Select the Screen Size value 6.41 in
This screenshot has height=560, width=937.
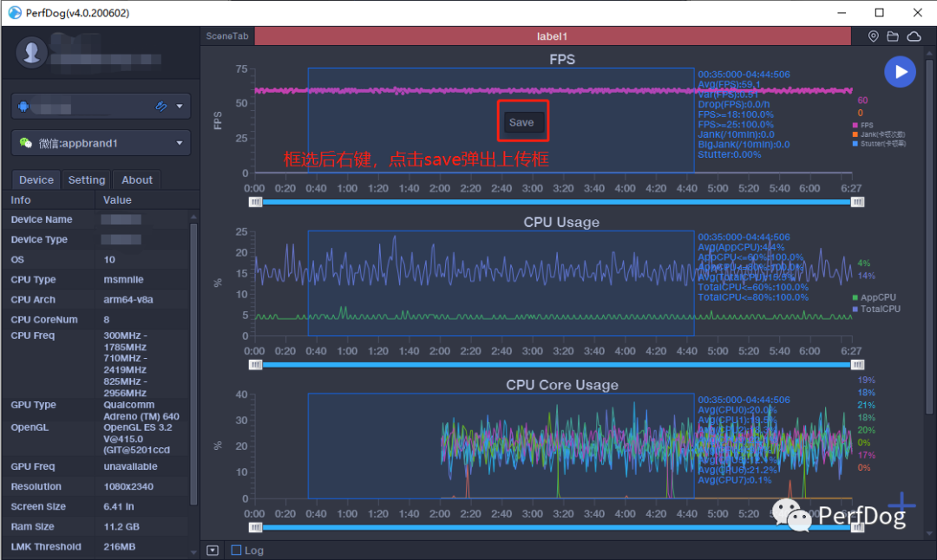tap(118, 506)
